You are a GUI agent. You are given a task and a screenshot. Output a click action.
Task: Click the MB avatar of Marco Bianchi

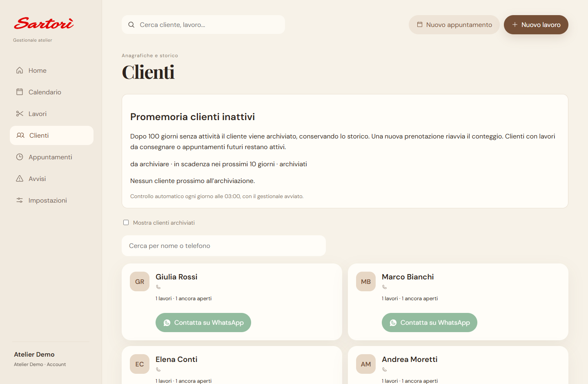[x=366, y=281]
